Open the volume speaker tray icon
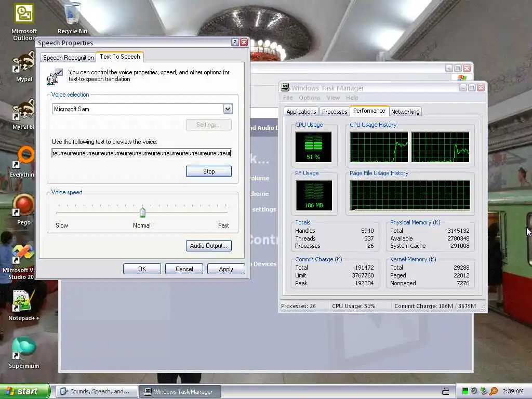 (474, 391)
